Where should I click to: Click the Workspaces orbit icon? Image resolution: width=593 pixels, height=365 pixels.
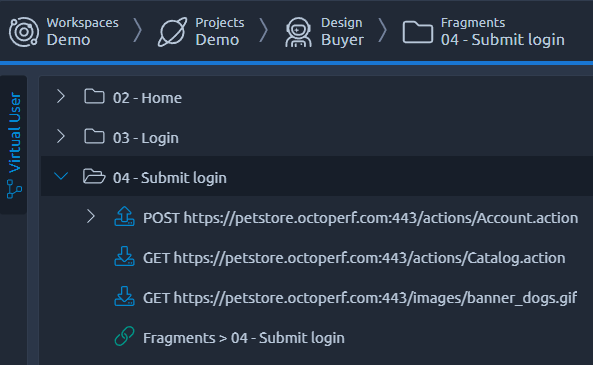[x=23, y=32]
